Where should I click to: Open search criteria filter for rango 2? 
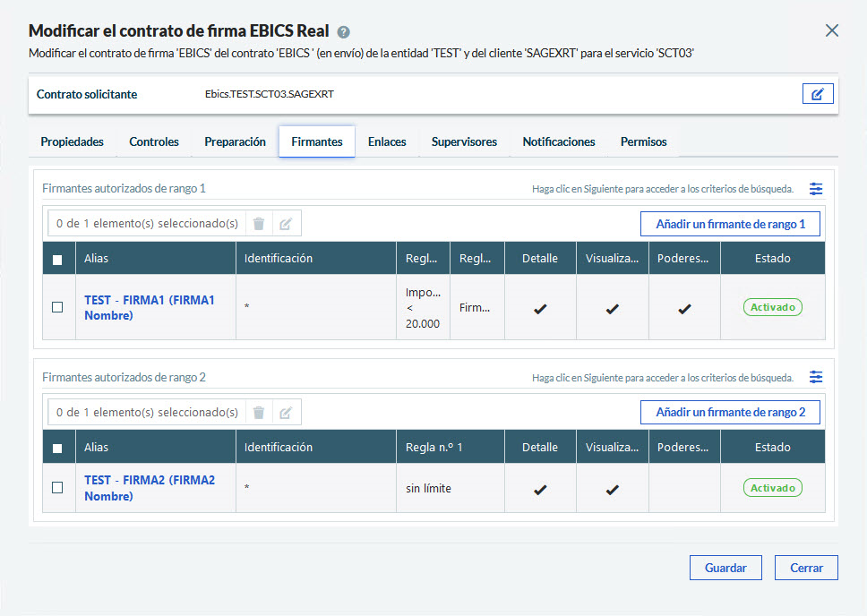815,377
